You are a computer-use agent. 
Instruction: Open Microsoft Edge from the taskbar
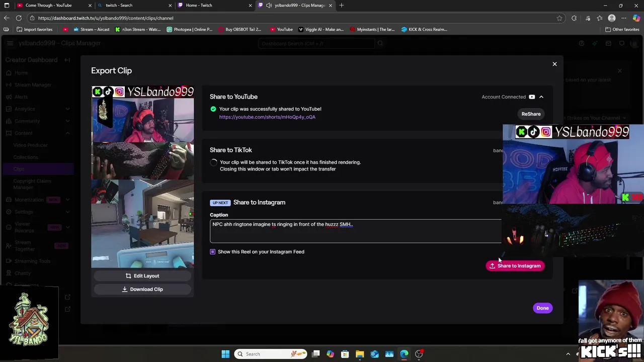[404, 354]
